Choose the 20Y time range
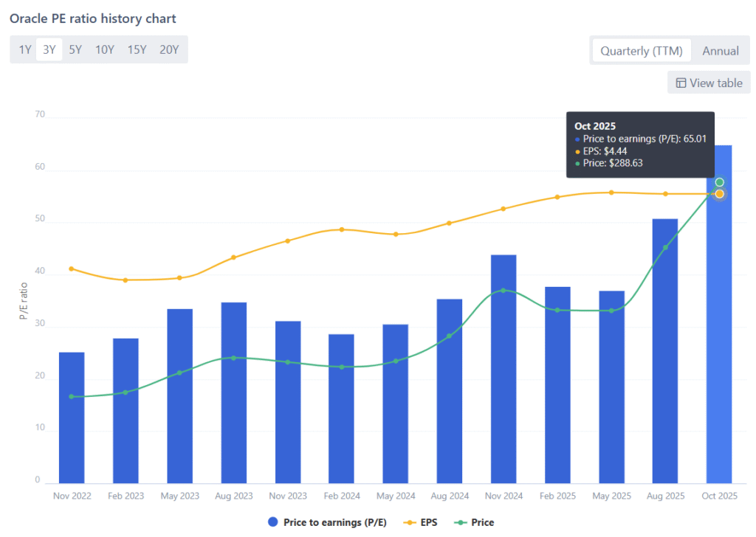756x537 pixels. pyautogui.click(x=169, y=50)
